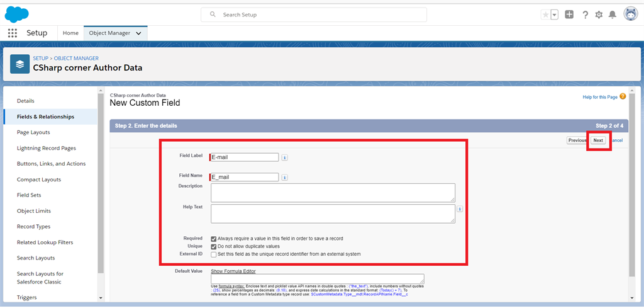Viewport: 644px width, 308px height.
Task: Click the object layers icon beside title
Action: [19, 64]
